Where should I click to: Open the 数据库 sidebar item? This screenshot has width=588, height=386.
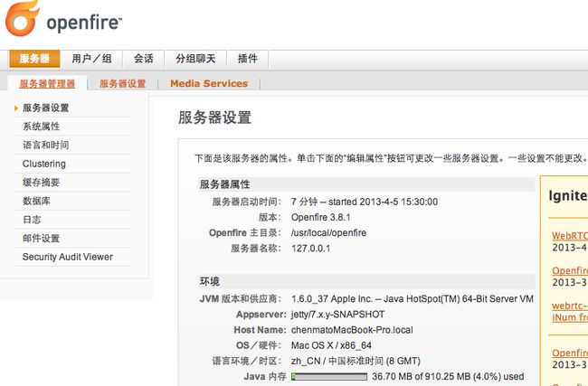[36, 201]
